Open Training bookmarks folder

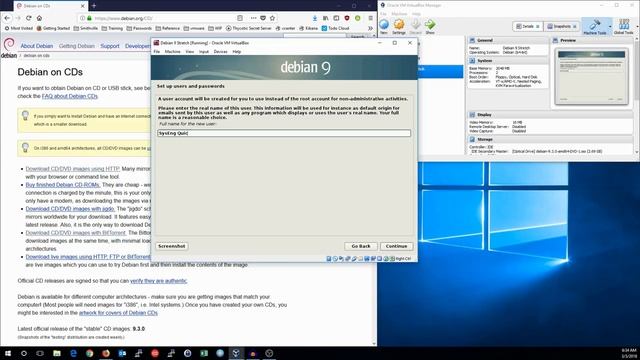[112, 29]
